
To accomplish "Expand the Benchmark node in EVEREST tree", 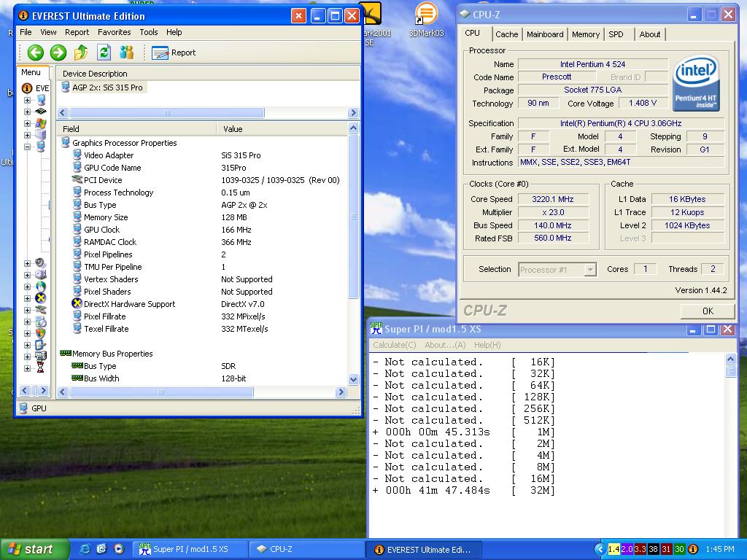I will [27, 368].
